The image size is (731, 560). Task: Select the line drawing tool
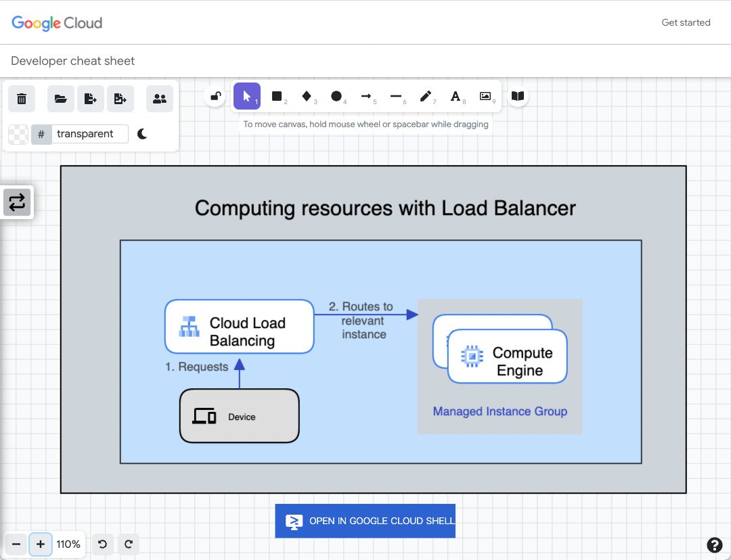396,97
